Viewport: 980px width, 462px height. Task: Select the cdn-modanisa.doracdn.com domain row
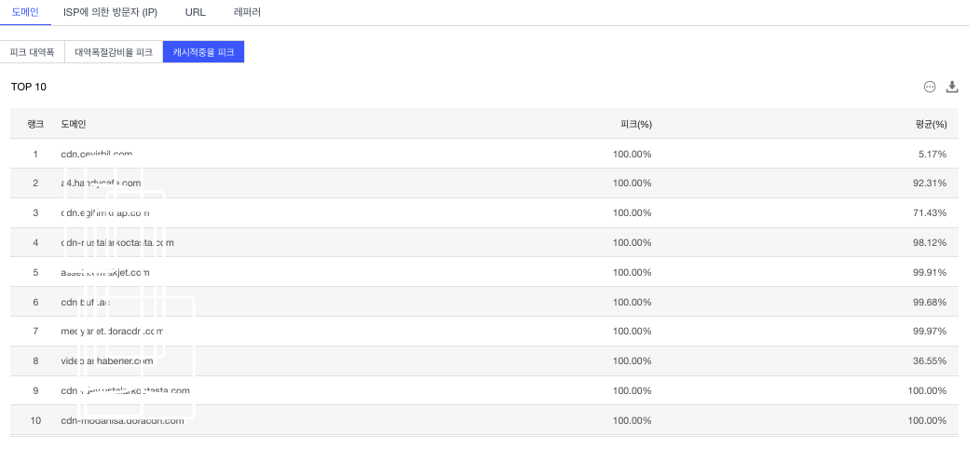[x=122, y=420]
